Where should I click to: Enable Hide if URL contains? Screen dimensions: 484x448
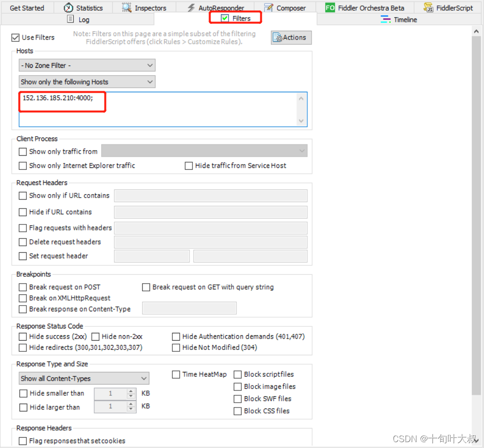pyautogui.click(x=23, y=212)
